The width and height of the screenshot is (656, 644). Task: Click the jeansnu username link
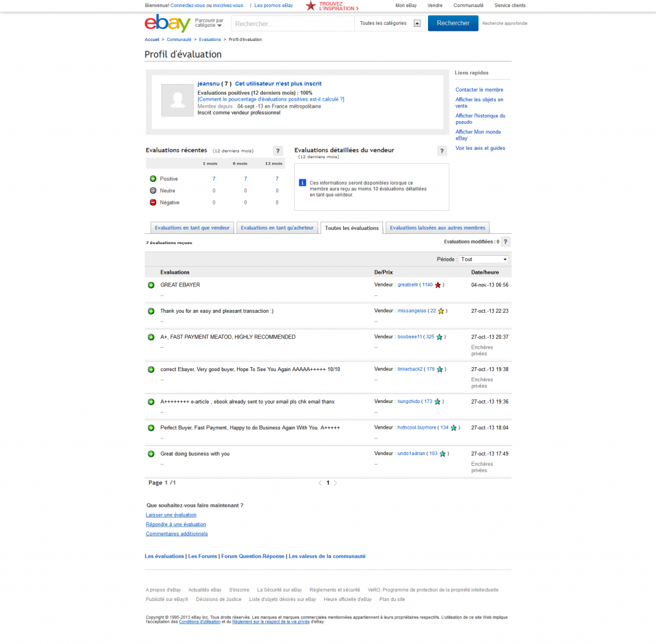point(208,84)
